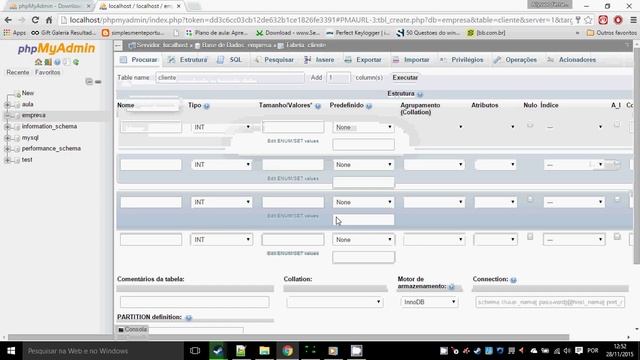The height and width of the screenshot is (360, 640).
Task: Toggle the Nulo checkbox in third column row
Action: pos(530,200)
